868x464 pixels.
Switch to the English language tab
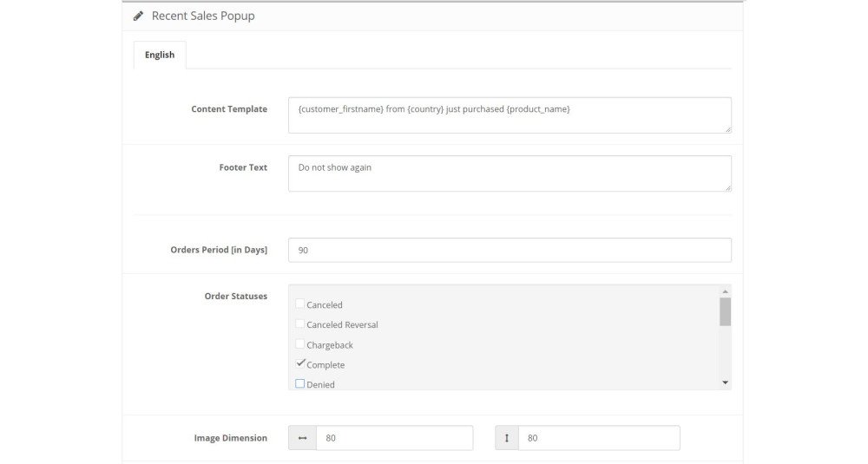pos(160,55)
